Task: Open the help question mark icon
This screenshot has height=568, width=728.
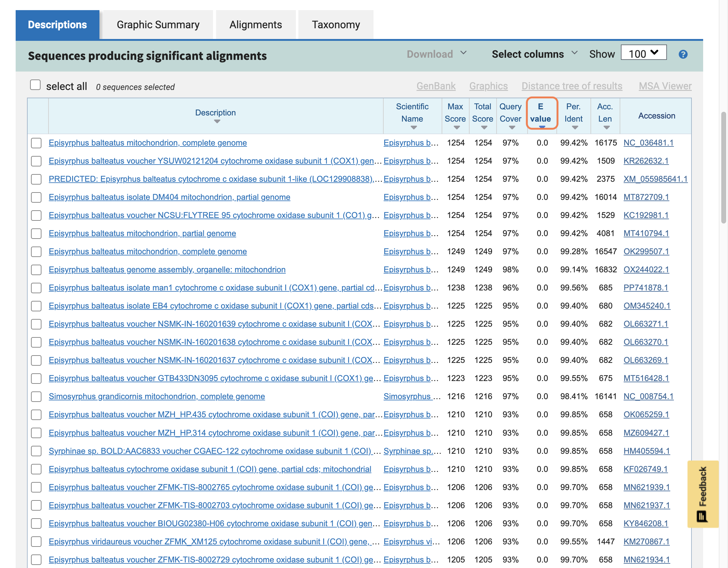Action: coord(683,54)
